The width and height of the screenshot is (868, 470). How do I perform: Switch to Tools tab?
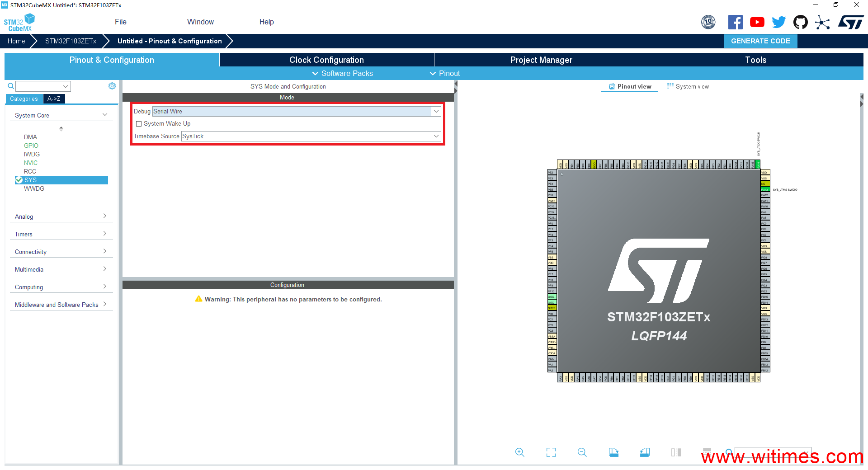pos(756,60)
